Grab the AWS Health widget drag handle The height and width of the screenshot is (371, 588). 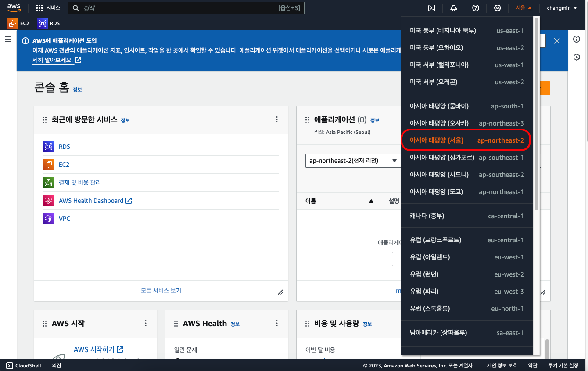click(x=176, y=324)
